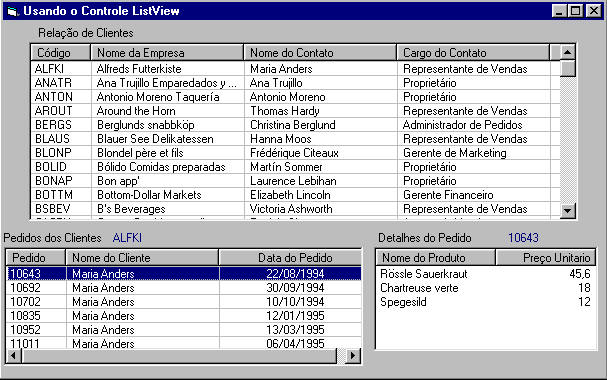The height and width of the screenshot is (380, 607).
Task: Select client code BOLID
Action: coord(51,167)
